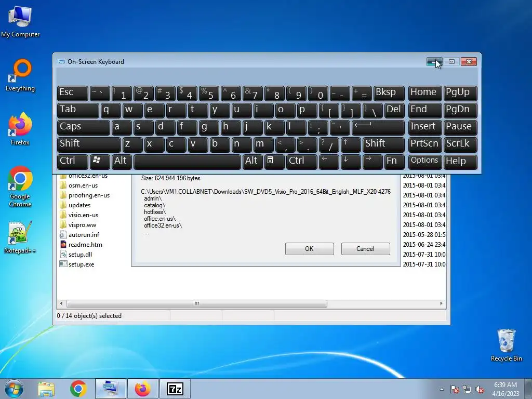Tap the PrtScn key

pyautogui.click(x=425, y=144)
